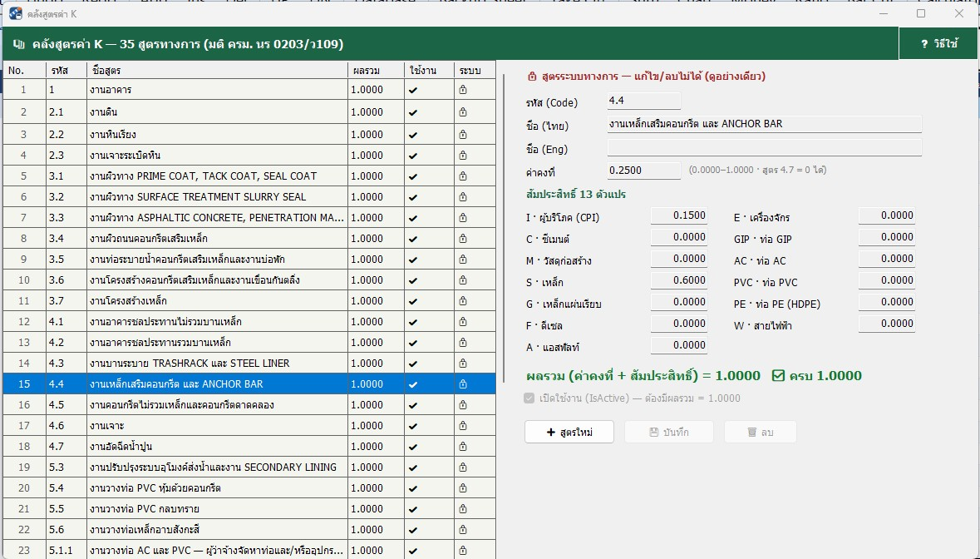Viewport: 980px width, 559px height.
Task: Toggle ใช้งาน checkmark for row 4.1
Action: (x=413, y=322)
